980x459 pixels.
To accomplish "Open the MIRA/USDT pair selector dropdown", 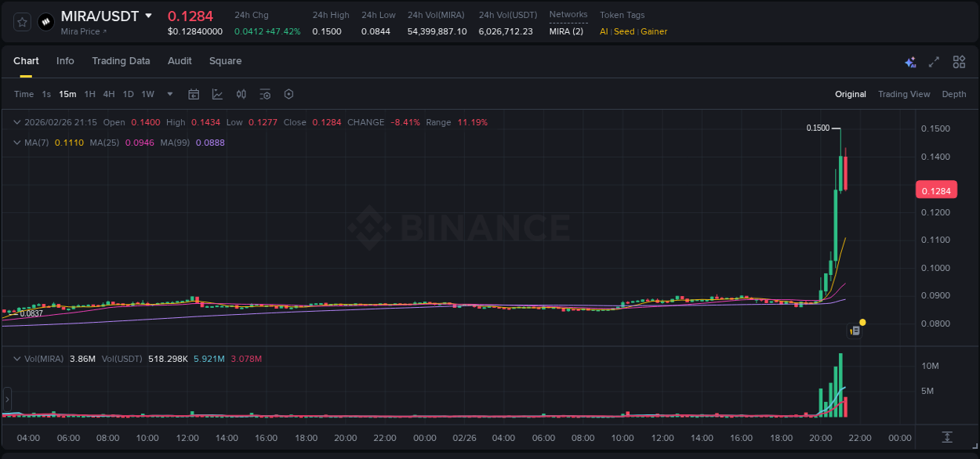I will [x=149, y=16].
